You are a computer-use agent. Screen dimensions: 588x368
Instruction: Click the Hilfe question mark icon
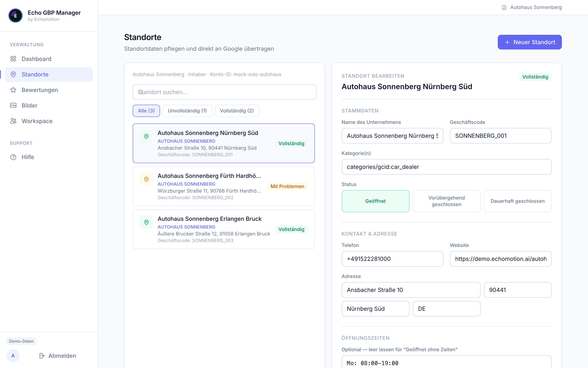point(13,157)
